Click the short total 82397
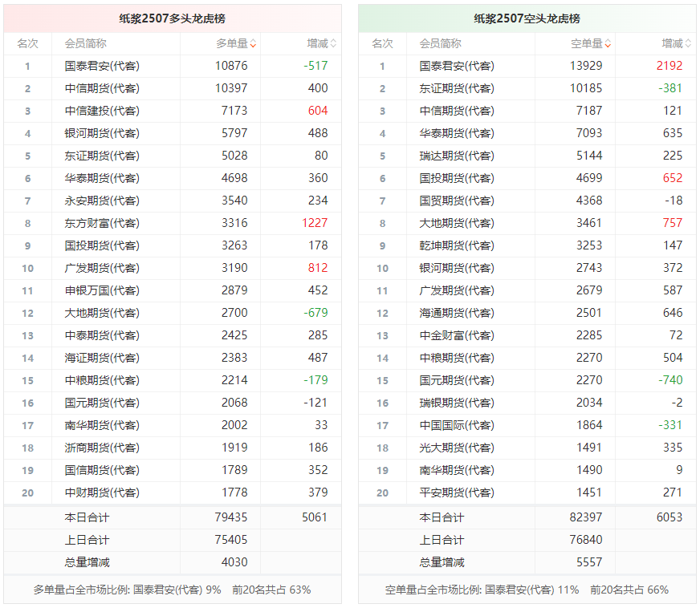Image resolution: width=700 pixels, height=608 pixels. pos(586,517)
